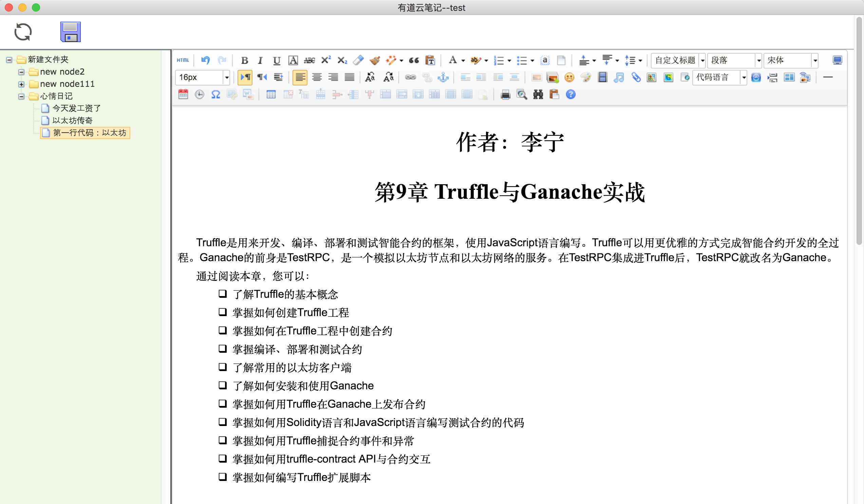Open unordered list style dropdown
This screenshot has height=504, width=864.
pos(532,61)
